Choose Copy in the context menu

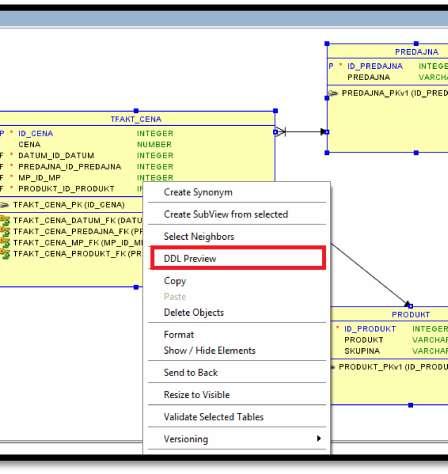point(237,281)
